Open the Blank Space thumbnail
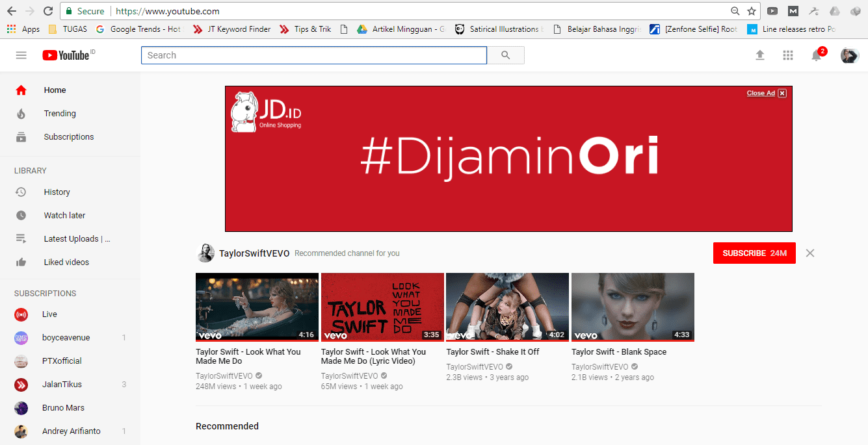The height and width of the screenshot is (445, 868). pos(633,307)
